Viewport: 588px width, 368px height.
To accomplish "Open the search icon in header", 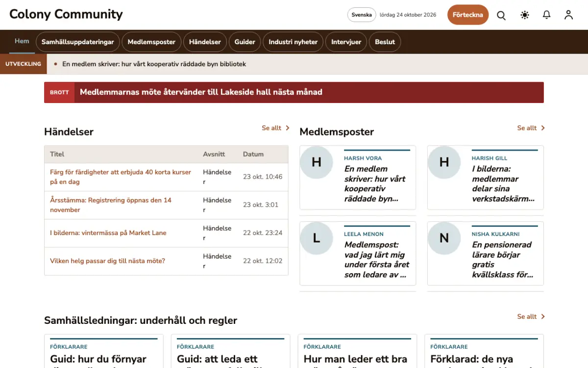I will pyautogui.click(x=501, y=15).
